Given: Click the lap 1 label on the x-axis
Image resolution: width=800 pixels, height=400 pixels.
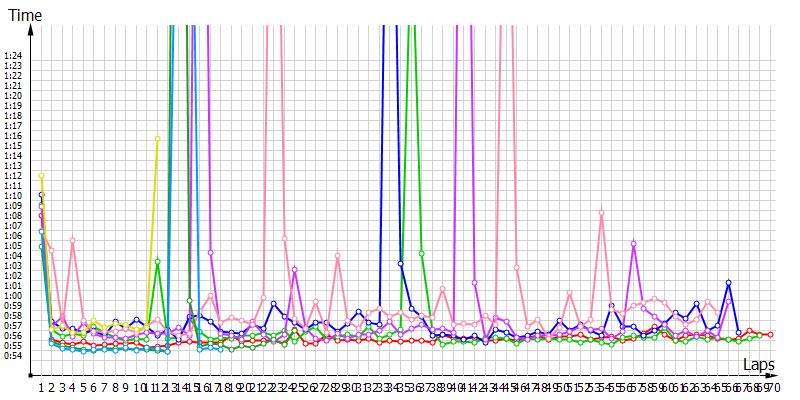Looking at the screenshot, I should pyautogui.click(x=41, y=386).
